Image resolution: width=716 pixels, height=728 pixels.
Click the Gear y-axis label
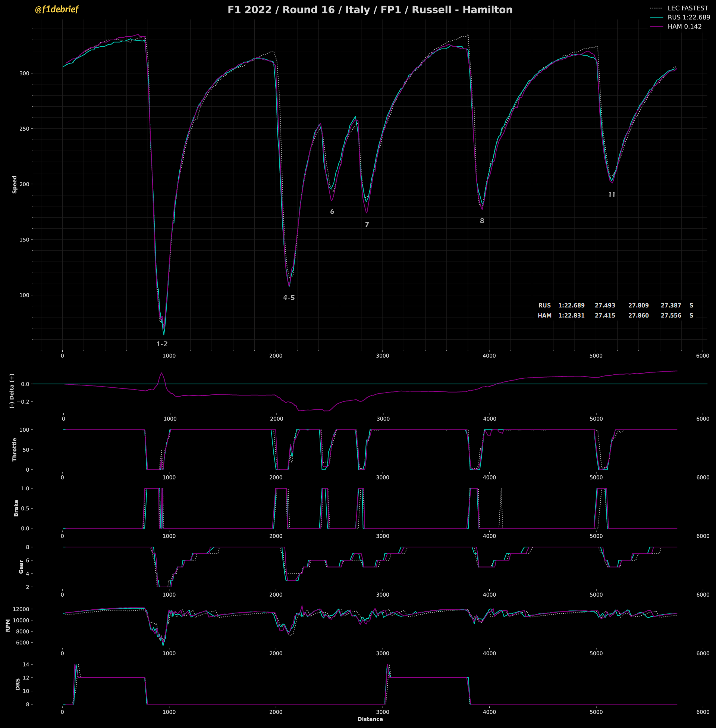(21, 566)
